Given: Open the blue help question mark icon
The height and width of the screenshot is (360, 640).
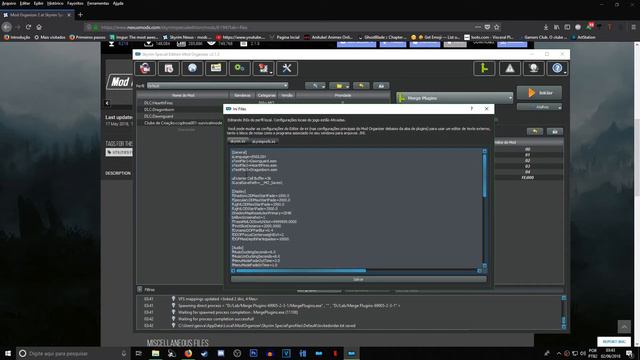Looking at the screenshot, I should [x=556, y=68].
